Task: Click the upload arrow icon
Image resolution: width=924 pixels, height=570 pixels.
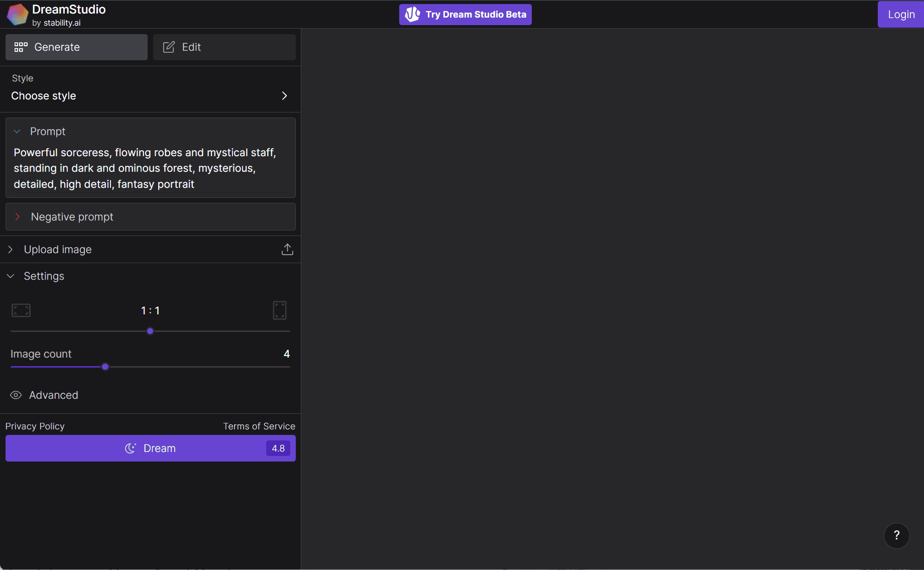Action: click(x=287, y=250)
